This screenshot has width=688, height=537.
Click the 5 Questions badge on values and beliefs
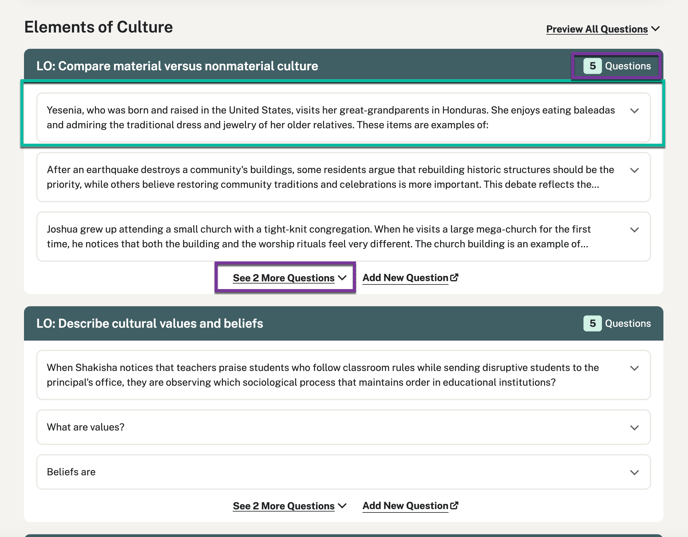pyautogui.click(x=617, y=324)
